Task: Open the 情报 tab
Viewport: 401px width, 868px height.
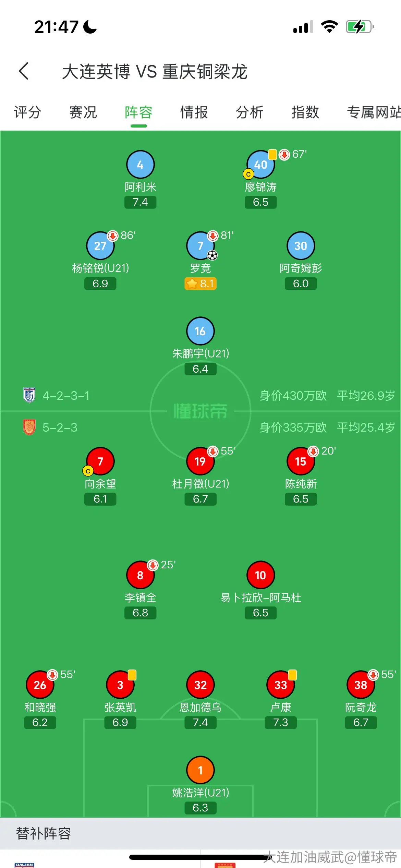Action: click(194, 112)
